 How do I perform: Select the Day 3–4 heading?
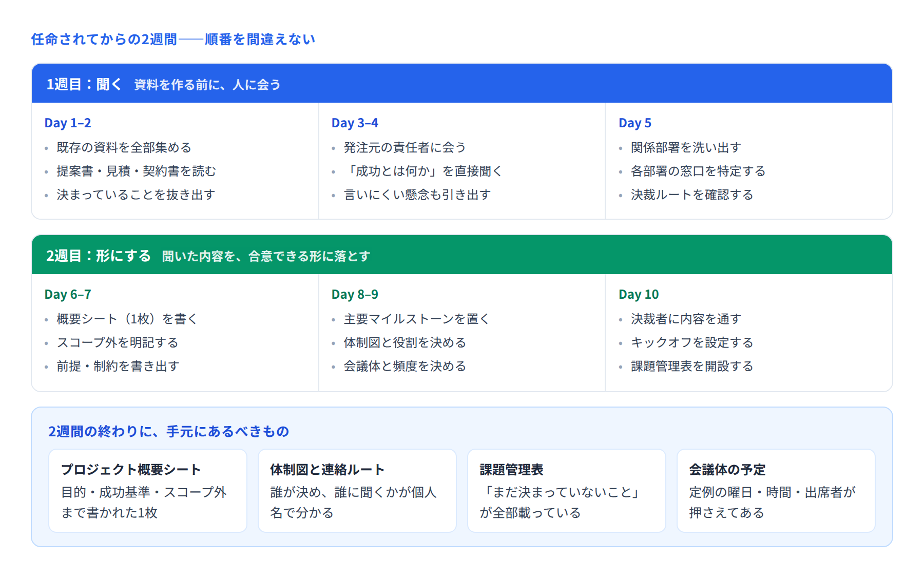[x=355, y=123]
